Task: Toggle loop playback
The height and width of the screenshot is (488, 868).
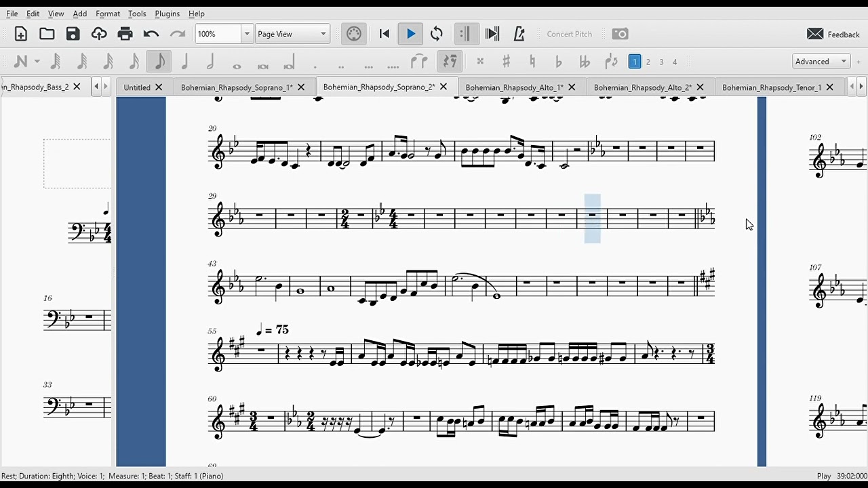Action: pos(437,34)
